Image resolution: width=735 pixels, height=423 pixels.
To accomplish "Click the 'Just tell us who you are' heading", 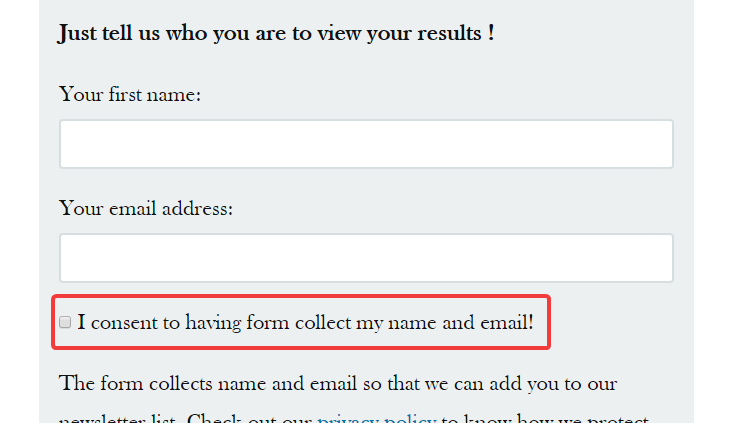I will [x=276, y=33].
